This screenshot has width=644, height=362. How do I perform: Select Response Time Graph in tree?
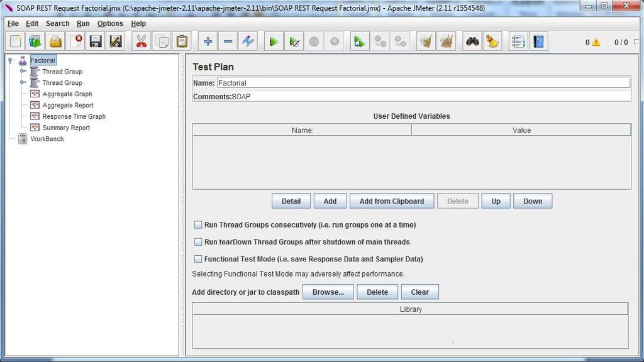(x=74, y=116)
